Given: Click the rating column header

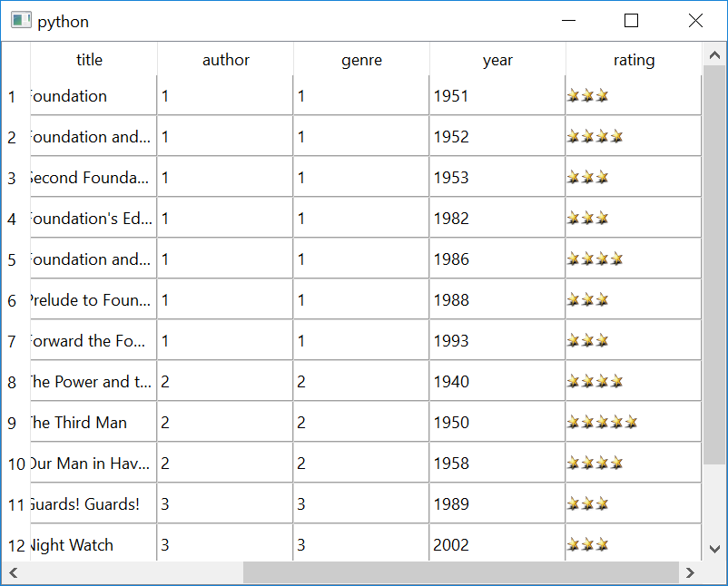Looking at the screenshot, I should (634, 60).
